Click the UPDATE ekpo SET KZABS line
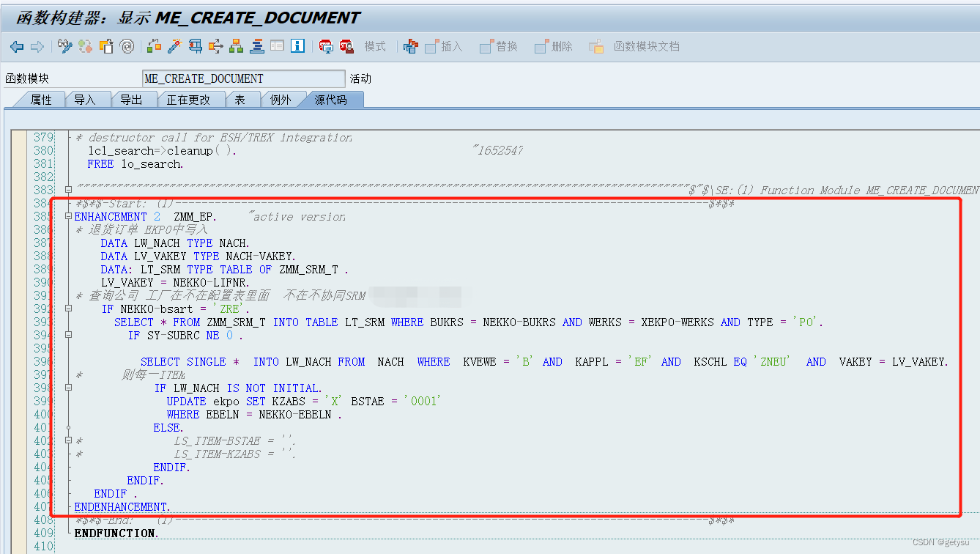 coord(302,401)
